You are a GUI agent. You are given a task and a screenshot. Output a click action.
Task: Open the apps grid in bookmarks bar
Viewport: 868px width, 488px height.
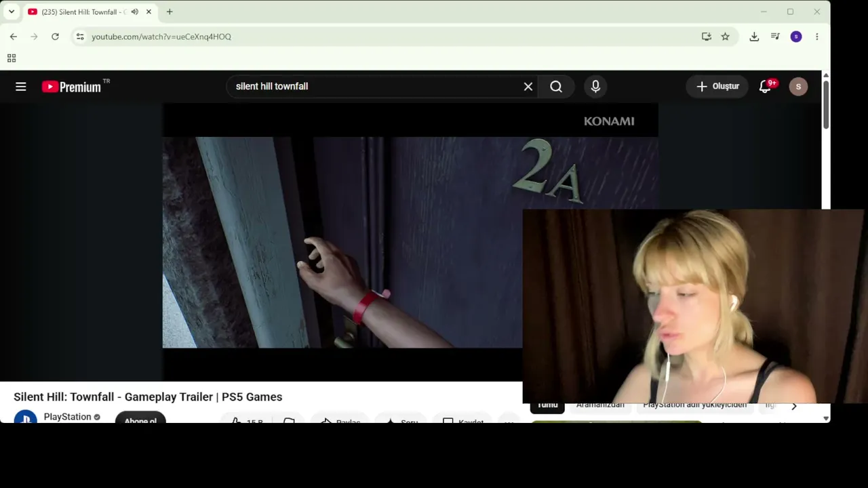tap(12, 58)
